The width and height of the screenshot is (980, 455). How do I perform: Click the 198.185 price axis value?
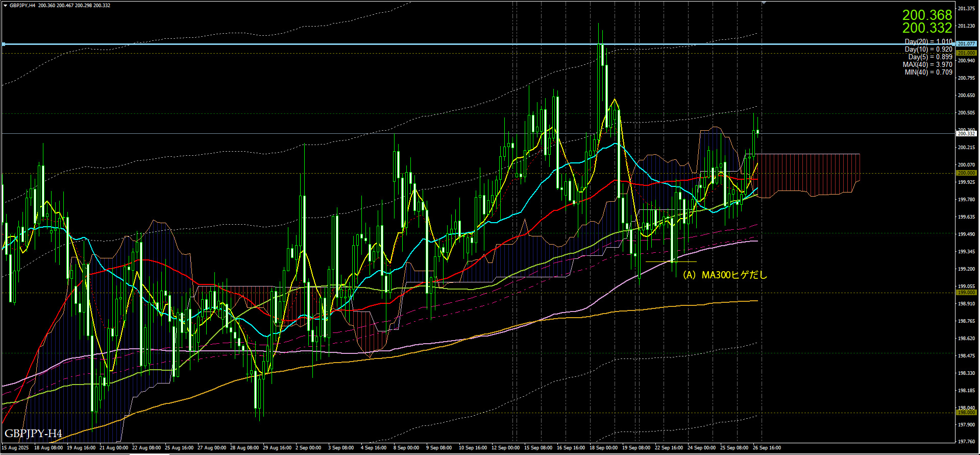[x=966, y=391]
